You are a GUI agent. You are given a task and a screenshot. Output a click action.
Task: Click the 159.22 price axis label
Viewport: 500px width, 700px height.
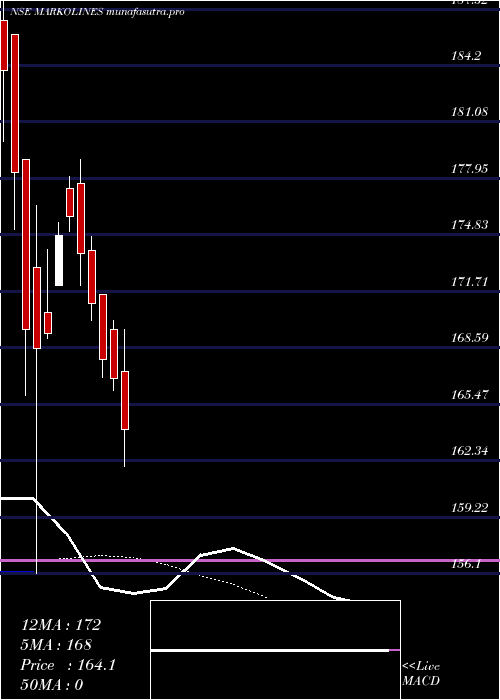(470, 508)
